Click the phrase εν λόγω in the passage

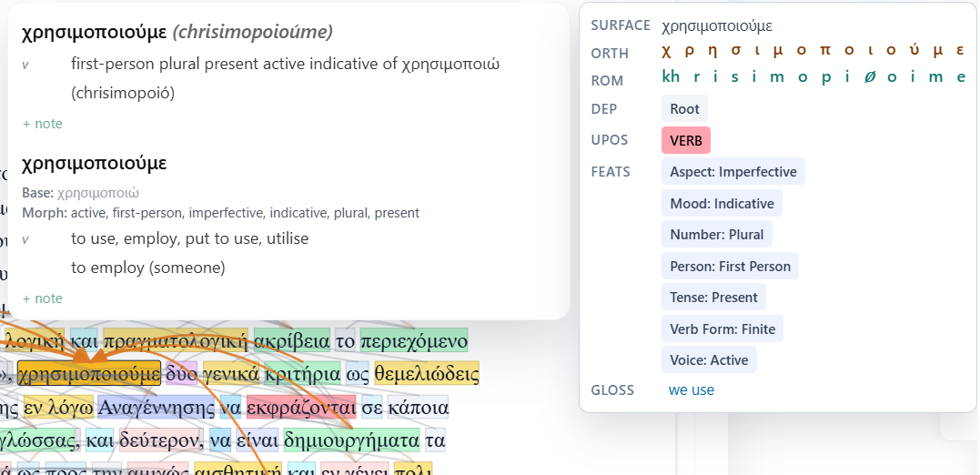[59, 409]
